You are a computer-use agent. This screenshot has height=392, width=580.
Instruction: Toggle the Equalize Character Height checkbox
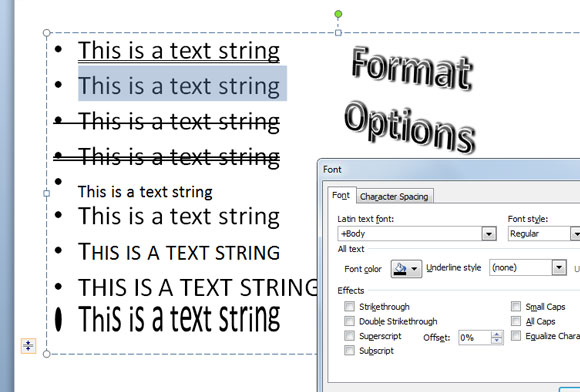tap(516, 335)
